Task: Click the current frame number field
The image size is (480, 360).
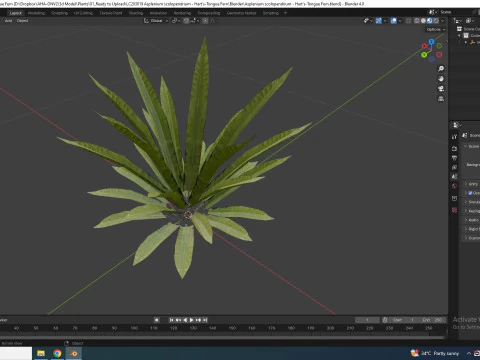Action: (x=367, y=320)
